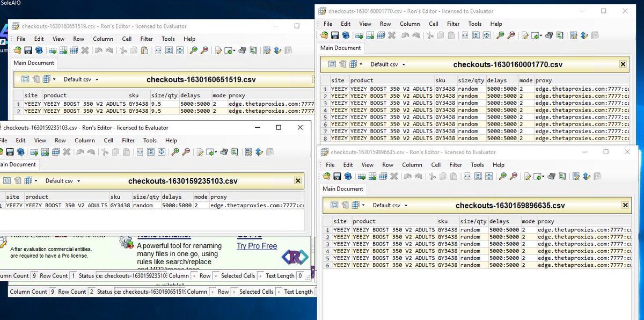644x320 pixels.
Task: Click Open file icon in checkouts-1630159896635 window
Action: tap(326, 176)
